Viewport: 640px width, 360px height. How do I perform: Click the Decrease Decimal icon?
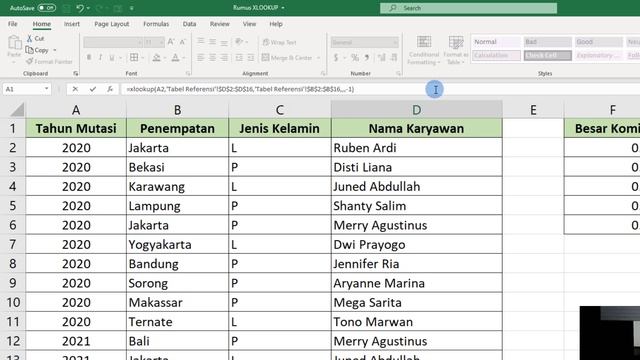393,58
